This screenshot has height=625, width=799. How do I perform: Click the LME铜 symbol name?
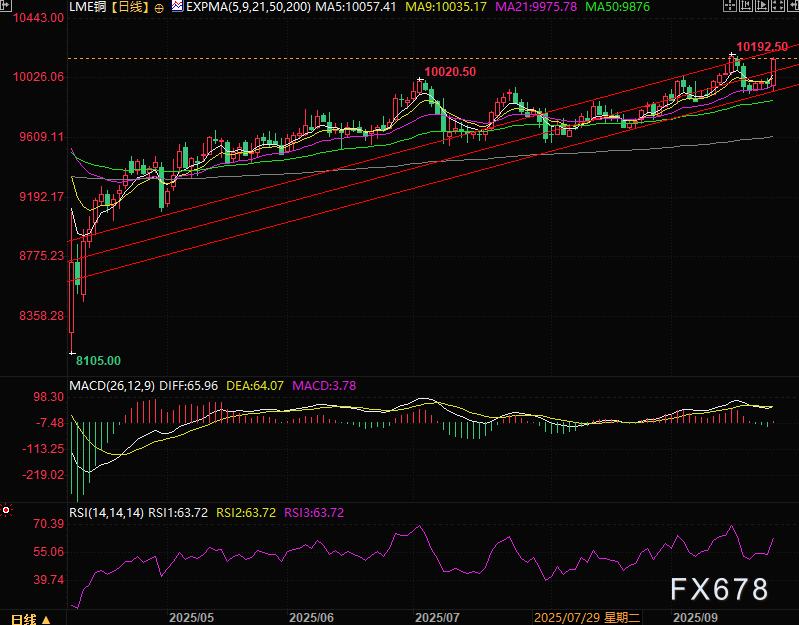tap(87, 8)
